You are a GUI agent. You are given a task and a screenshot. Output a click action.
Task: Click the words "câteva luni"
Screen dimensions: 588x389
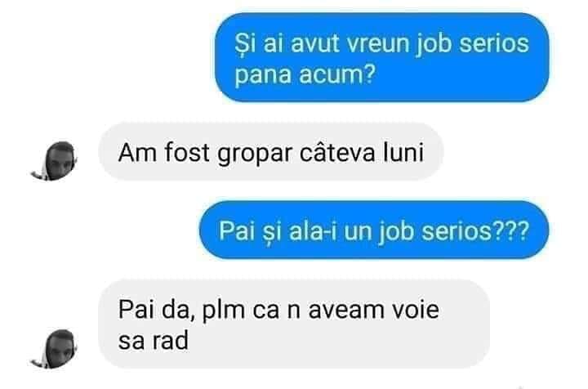[362, 152]
